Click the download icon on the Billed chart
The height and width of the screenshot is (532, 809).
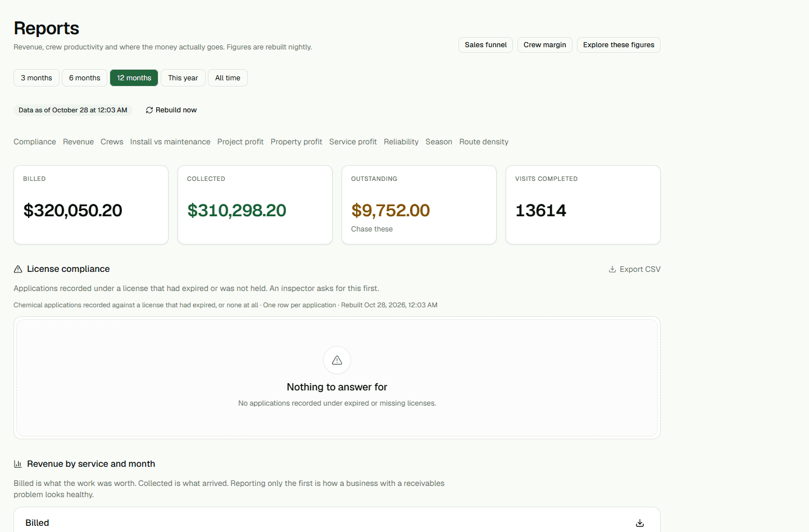(x=640, y=523)
